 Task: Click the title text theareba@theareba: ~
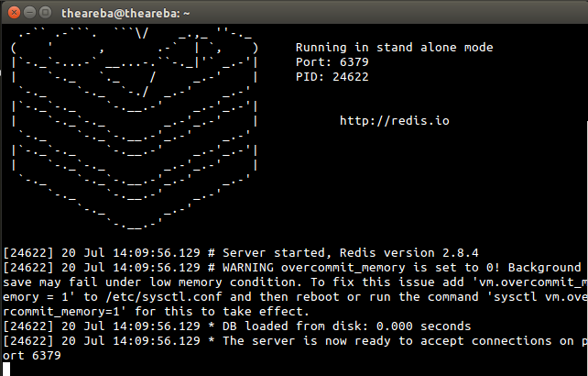(x=125, y=14)
